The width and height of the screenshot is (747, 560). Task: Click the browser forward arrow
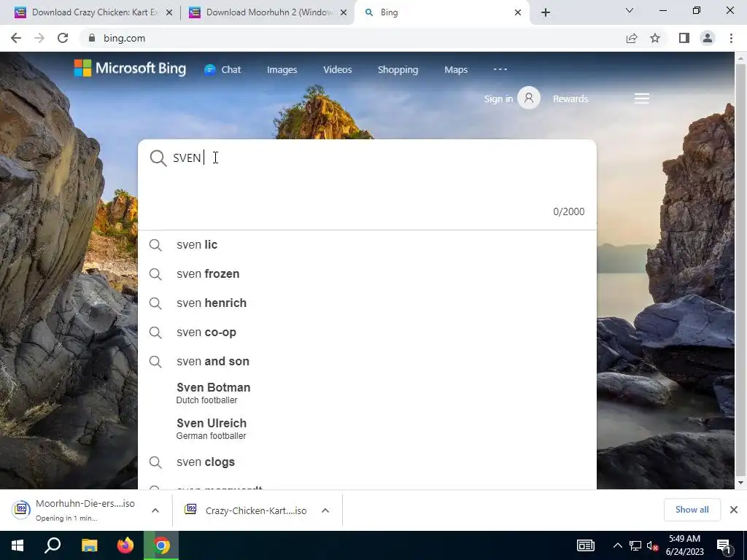pyautogui.click(x=39, y=38)
